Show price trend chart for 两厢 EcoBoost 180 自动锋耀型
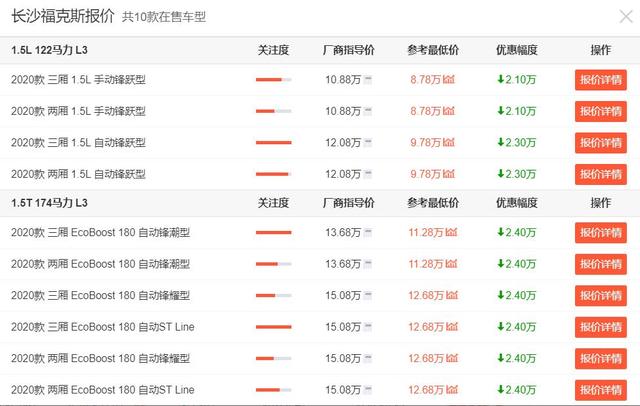 click(x=452, y=358)
